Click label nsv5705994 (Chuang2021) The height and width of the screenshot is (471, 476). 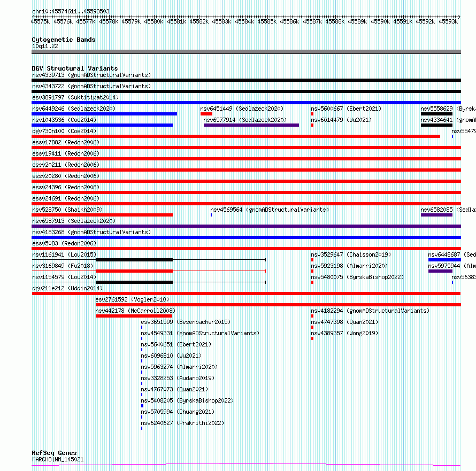pyautogui.click(x=178, y=412)
